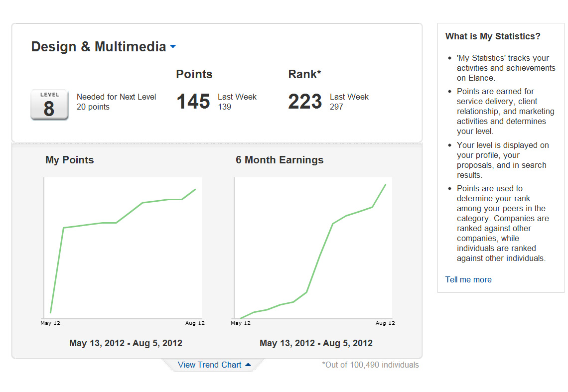This screenshot has width=568, height=392.
Task: Open the Tell me more link
Action: tap(468, 279)
